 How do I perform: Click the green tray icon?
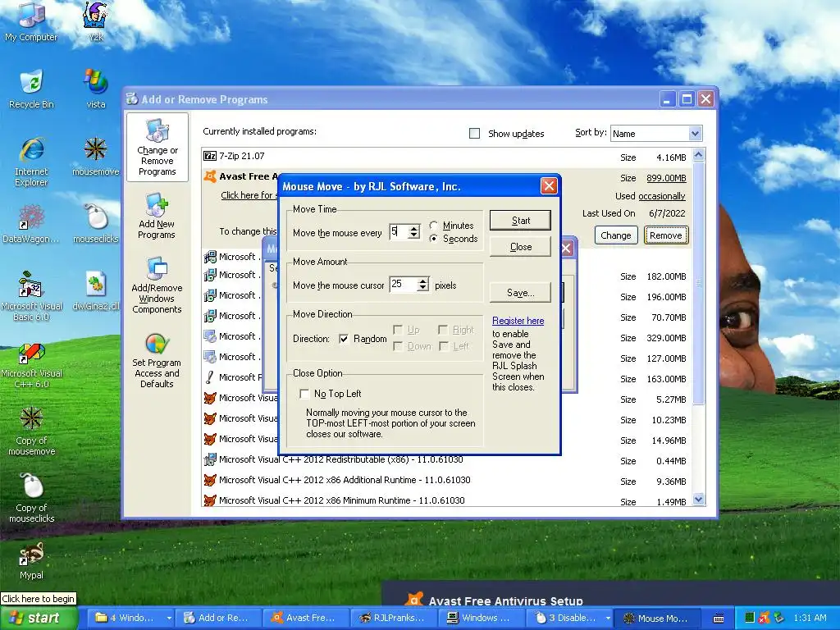750,618
